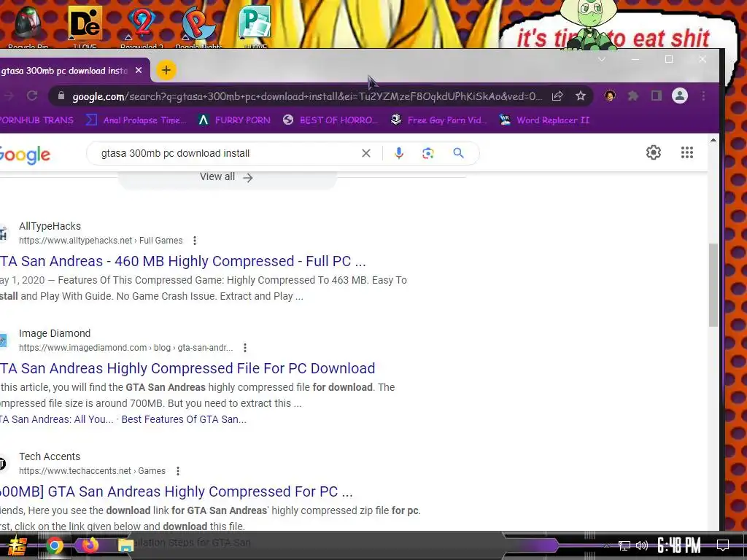The height and width of the screenshot is (560, 747).
Task: Open the volume control tray icon
Action: [642, 545]
